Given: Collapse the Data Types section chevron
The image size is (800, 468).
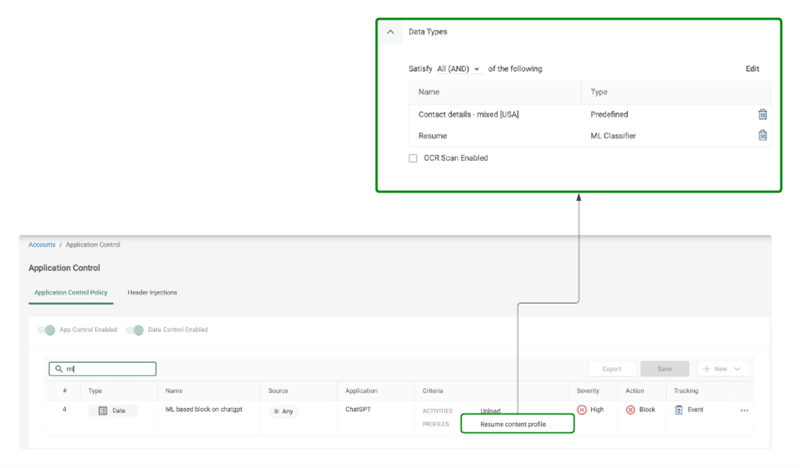Looking at the screenshot, I should point(390,32).
